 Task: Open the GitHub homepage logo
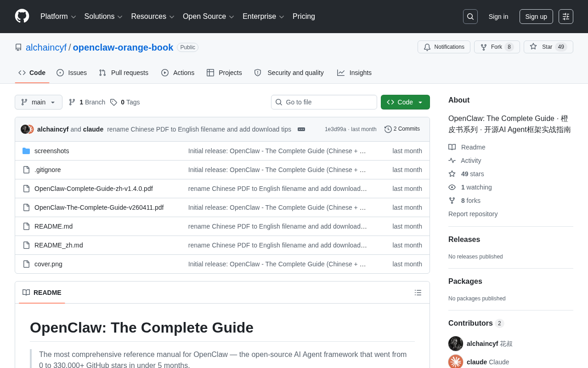coord(22,17)
